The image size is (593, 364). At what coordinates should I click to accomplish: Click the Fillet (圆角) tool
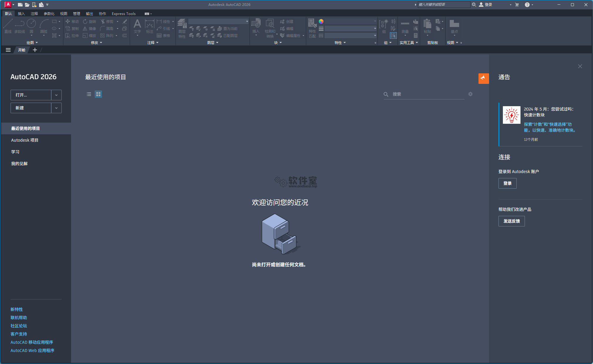(107, 28)
